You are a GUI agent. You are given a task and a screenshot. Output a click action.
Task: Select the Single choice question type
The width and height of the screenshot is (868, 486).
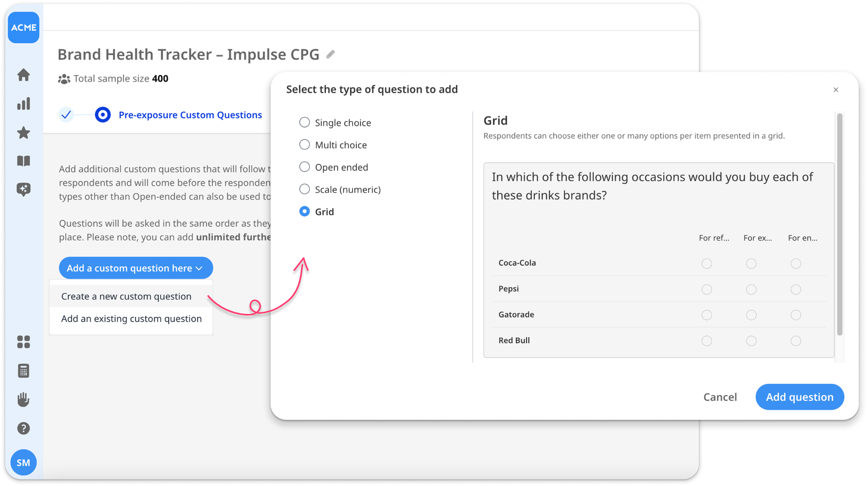point(304,122)
